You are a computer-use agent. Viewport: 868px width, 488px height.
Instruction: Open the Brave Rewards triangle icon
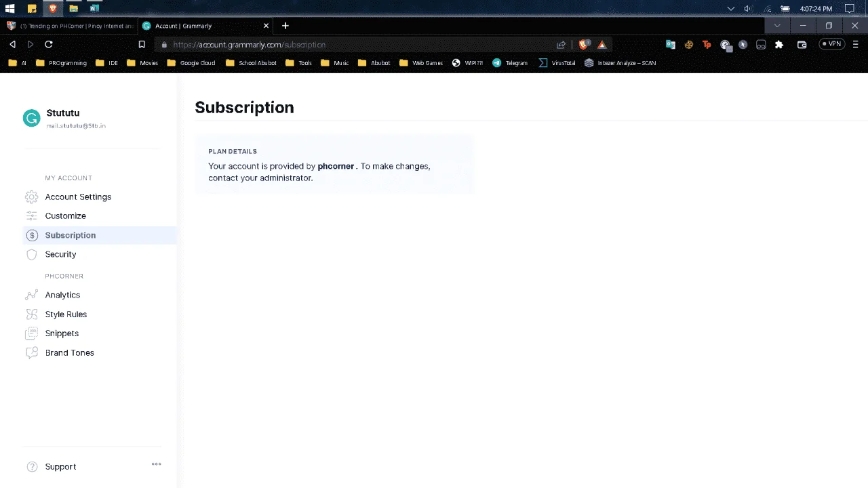602,45
